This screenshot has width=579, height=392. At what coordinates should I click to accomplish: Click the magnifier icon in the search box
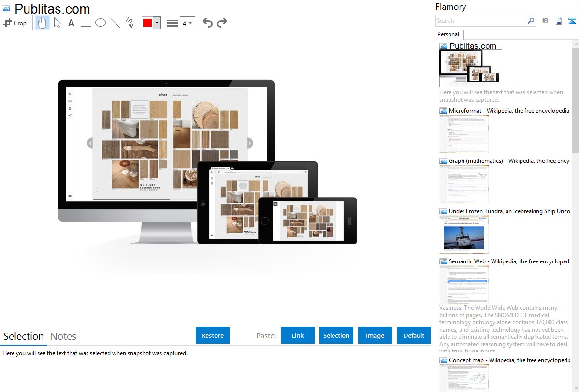531,21
